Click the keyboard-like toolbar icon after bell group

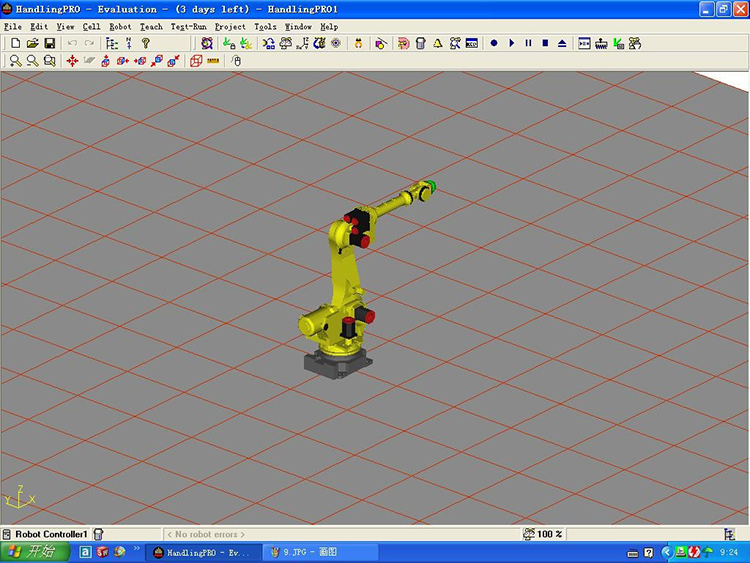click(x=472, y=44)
